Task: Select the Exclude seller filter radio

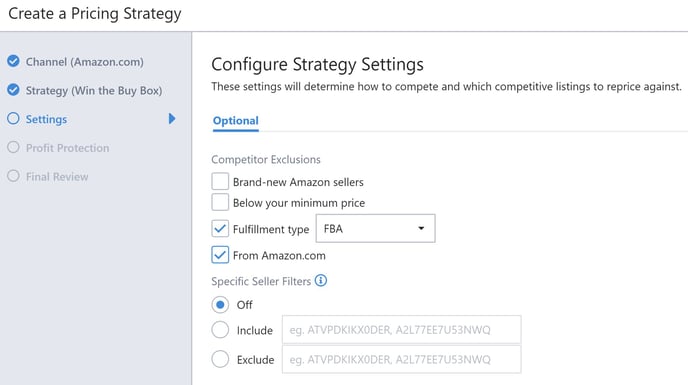Action: 220,359
